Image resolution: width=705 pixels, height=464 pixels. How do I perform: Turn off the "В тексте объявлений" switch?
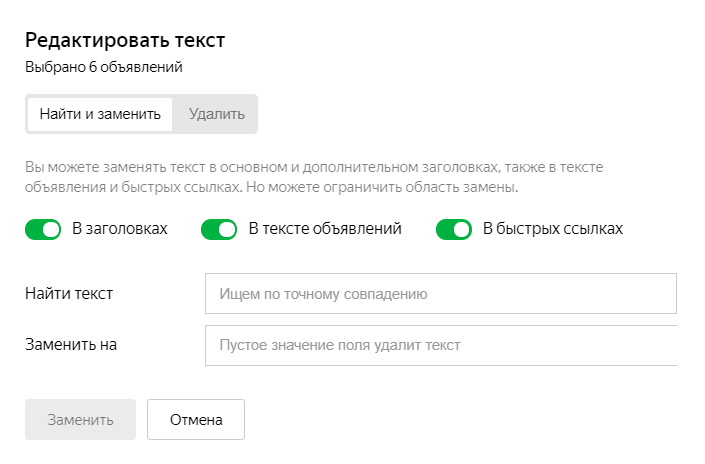pos(219,229)
